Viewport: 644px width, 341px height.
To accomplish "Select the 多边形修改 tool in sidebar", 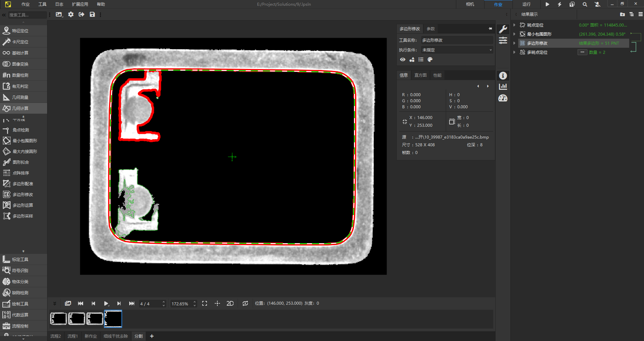I will 23,195.
